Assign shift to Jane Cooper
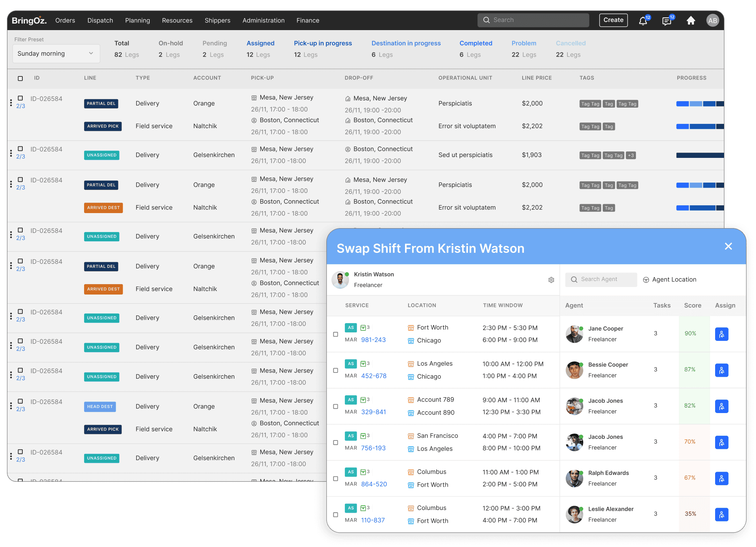This screenshot has height=547, width=756. click(x=721, y=334)
